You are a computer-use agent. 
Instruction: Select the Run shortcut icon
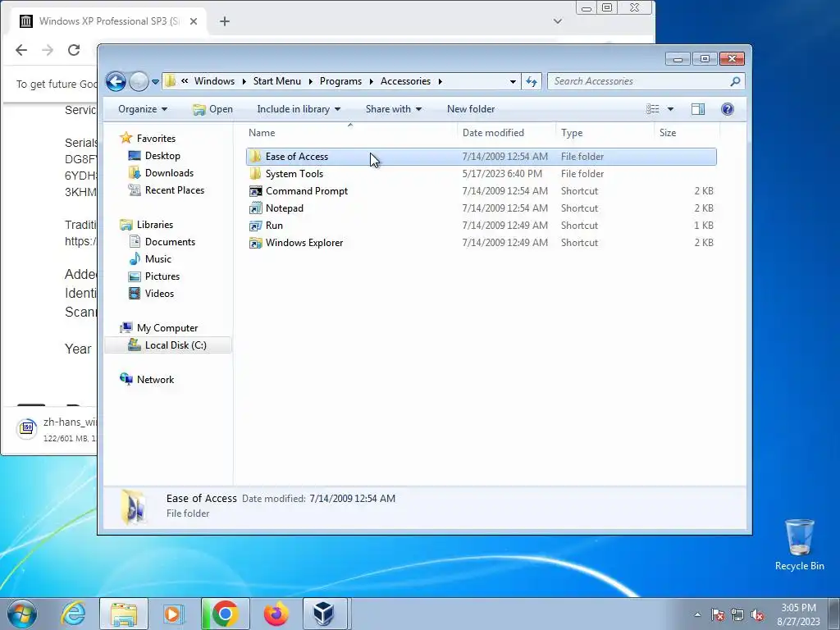256,226
